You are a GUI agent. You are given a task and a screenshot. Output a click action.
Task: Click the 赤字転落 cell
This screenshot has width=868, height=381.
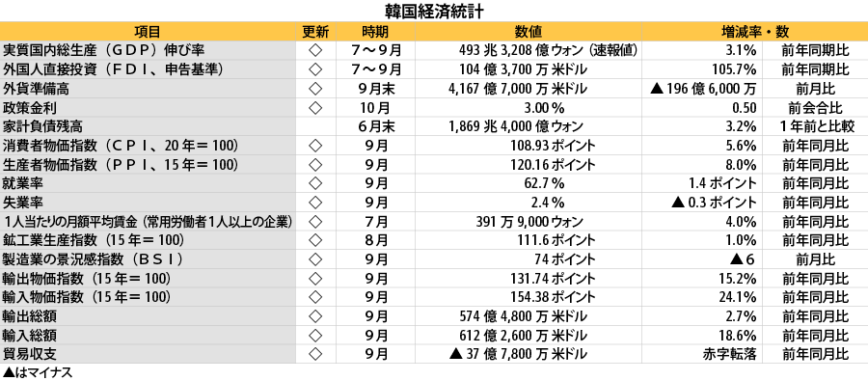tap(730, 354)
